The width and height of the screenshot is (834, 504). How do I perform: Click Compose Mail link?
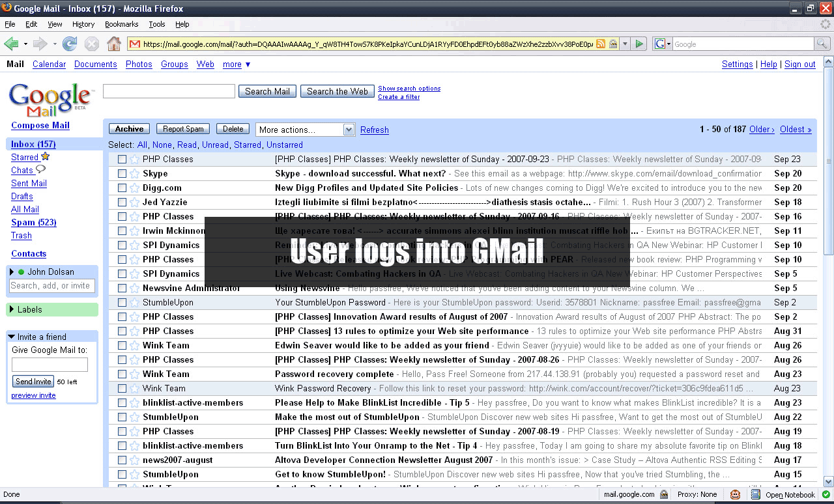[x=40, y=126]
